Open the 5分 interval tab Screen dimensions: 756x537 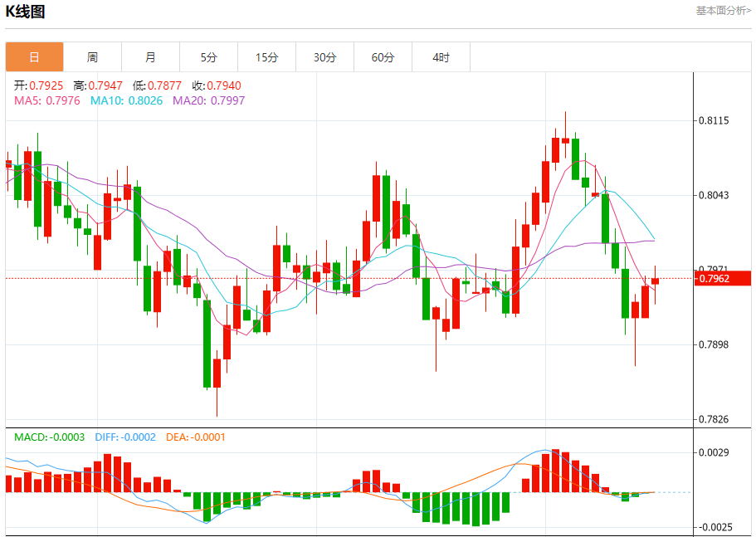208,57
